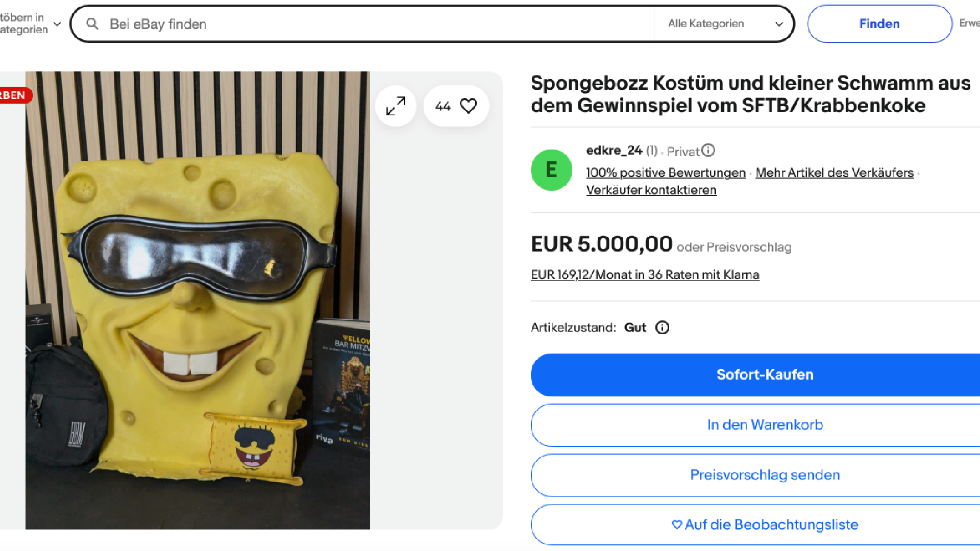The image size is (980, 551).
Task: Open Klarna monthly installment offer link
Action: pos(645,275)
